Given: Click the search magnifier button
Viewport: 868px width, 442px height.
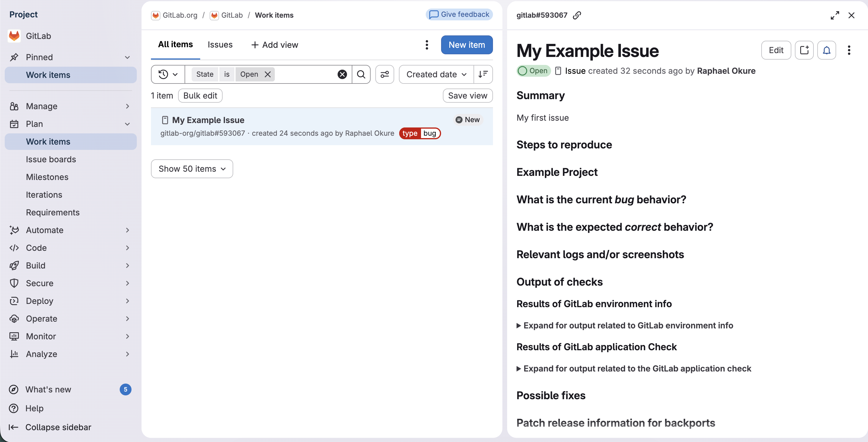Looking at the screenshot, I should [361, 74].
